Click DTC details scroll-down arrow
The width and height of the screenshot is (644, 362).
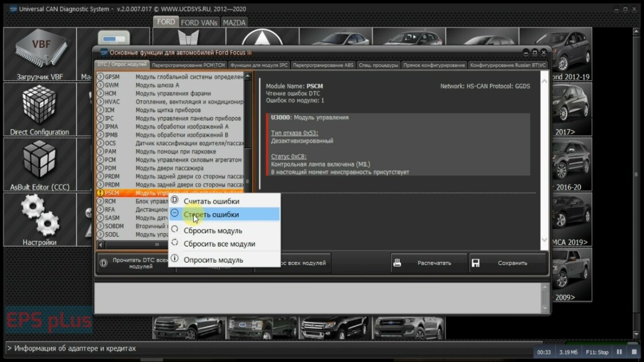pos(544,240)
